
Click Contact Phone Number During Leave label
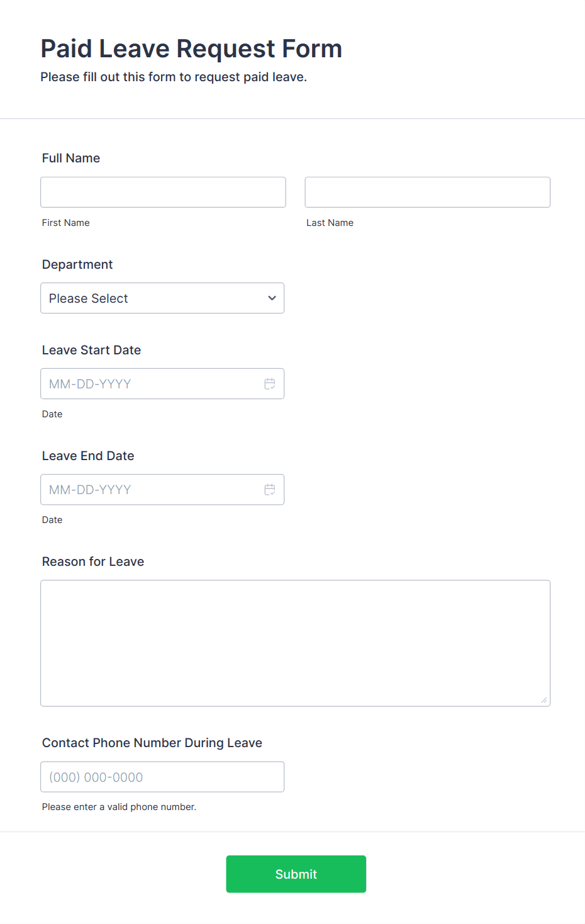[x=152, y=743]
